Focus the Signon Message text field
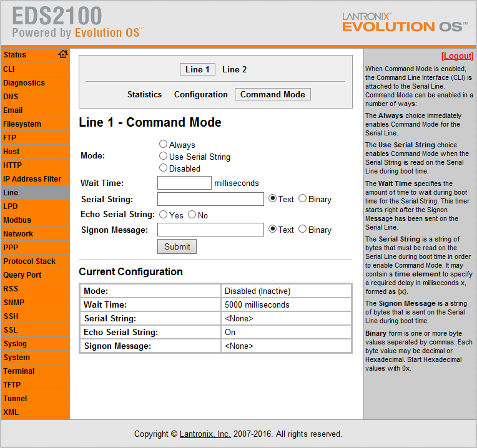 pos(210,230)
